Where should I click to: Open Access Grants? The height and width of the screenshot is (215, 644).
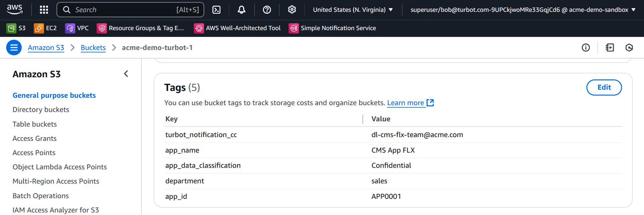pyautogui.click(x=35, y=138)
